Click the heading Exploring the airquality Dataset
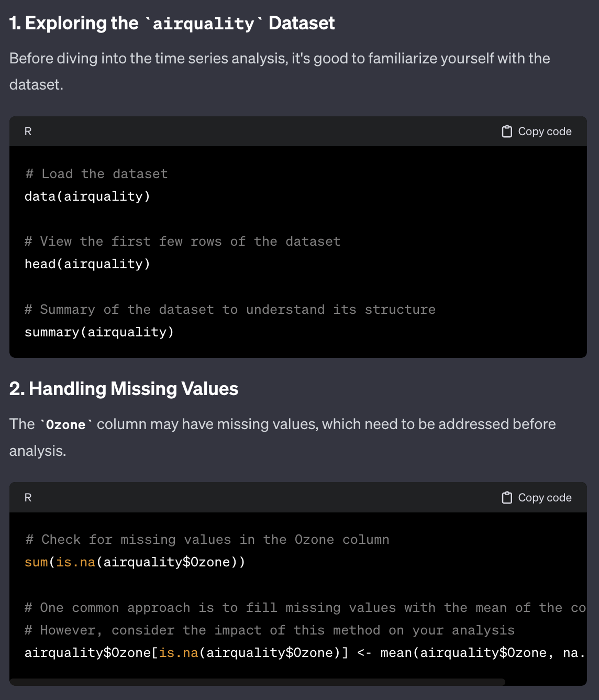The image size is (599, 700). click(x=172, y=23)
